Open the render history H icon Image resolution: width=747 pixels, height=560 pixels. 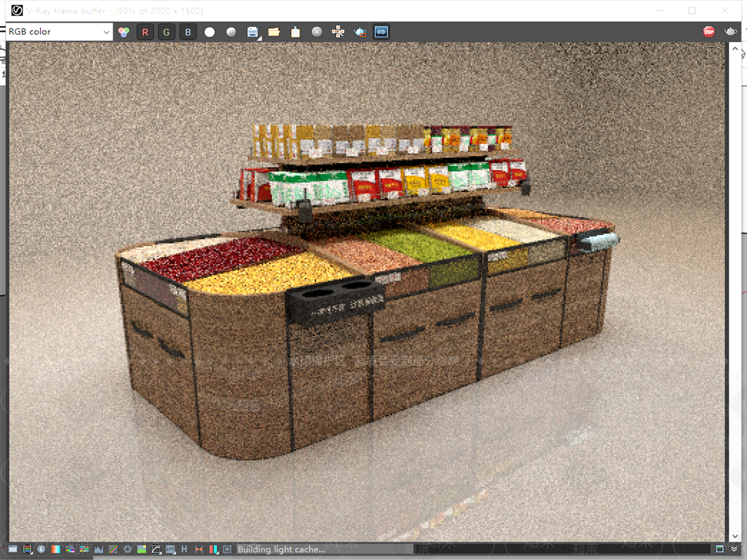pyautogui.click(x=184, y=549)
